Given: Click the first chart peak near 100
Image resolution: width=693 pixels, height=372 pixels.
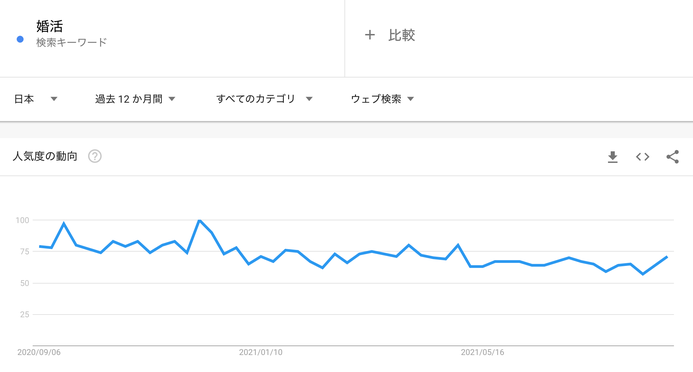Looking at the screenshot, I should (64, 223).
